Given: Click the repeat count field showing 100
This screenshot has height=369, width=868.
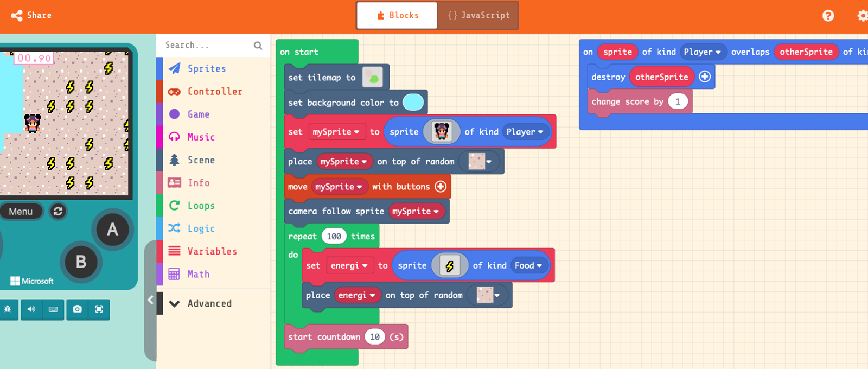Looking at the screenshot, I should 334,236.
